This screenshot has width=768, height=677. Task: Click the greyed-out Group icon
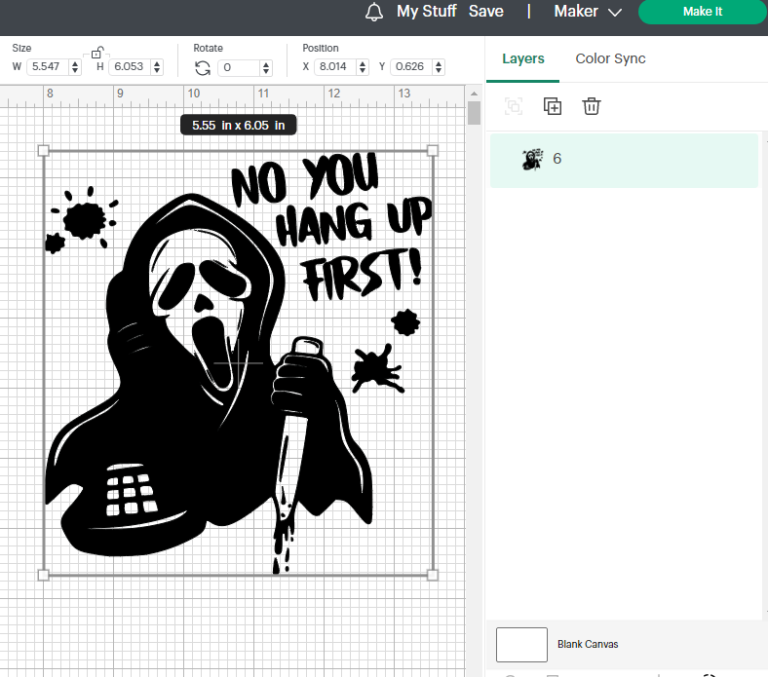pos(514,106)
